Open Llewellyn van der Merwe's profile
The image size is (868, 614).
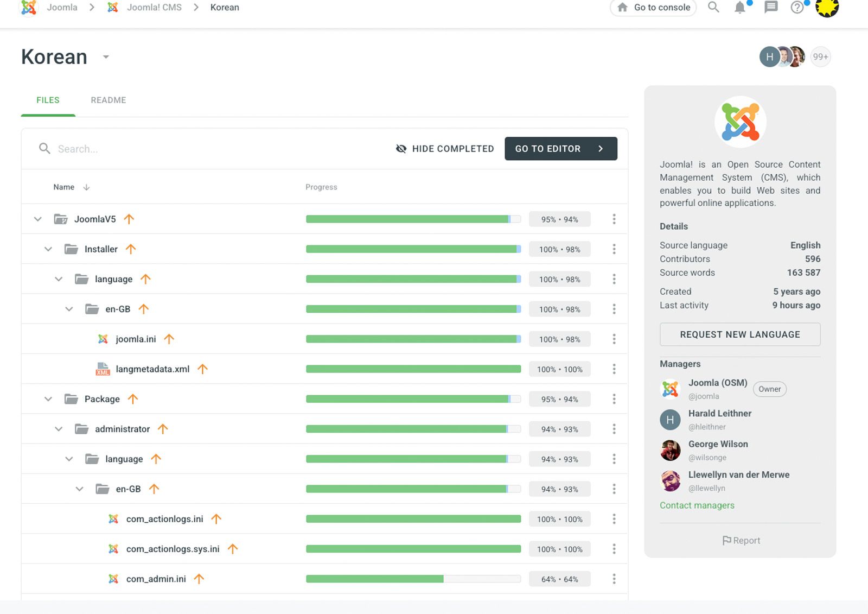click(738, 474)
